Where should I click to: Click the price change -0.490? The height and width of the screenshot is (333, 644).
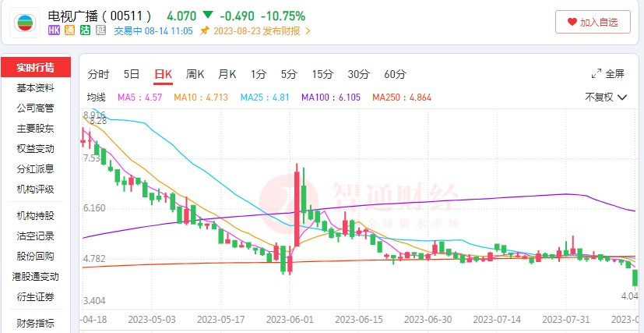coord(237,16)
